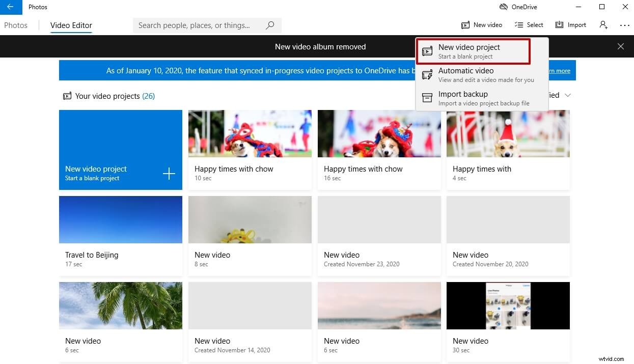Viewport: 634px width, 364px height.
Task: Dismiss the removed-album notification with X
Action: point(621,46)
